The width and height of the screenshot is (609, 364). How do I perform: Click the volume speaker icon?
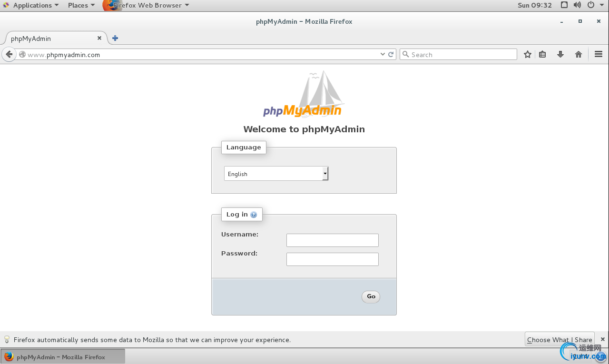pyautogui.click(x=577, y=5)
